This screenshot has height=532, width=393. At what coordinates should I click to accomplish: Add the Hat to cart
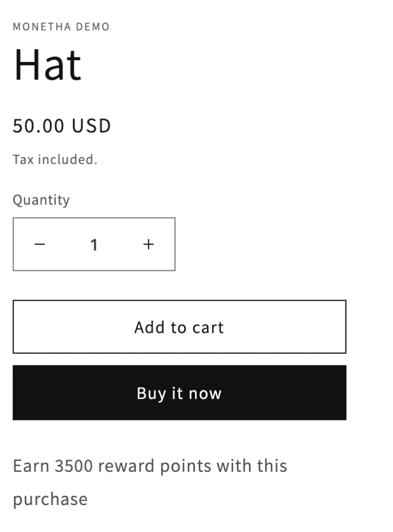pos(179,327)
